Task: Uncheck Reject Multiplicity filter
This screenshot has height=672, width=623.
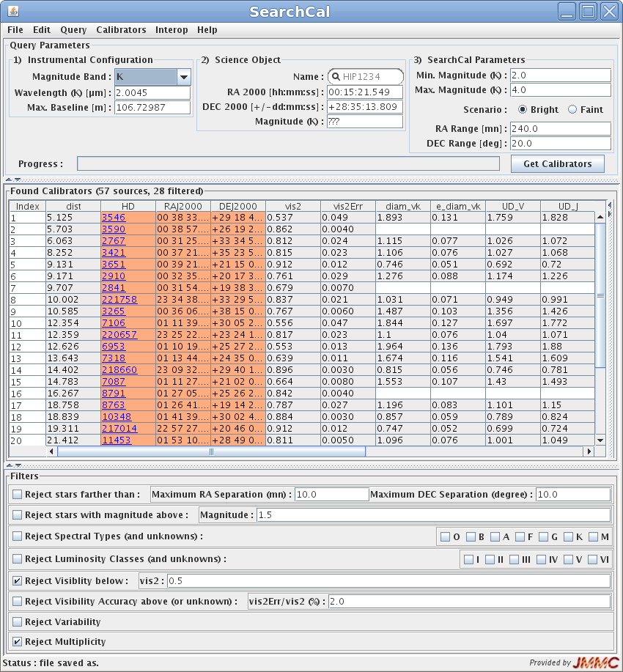Action: (x=17, y=641)
